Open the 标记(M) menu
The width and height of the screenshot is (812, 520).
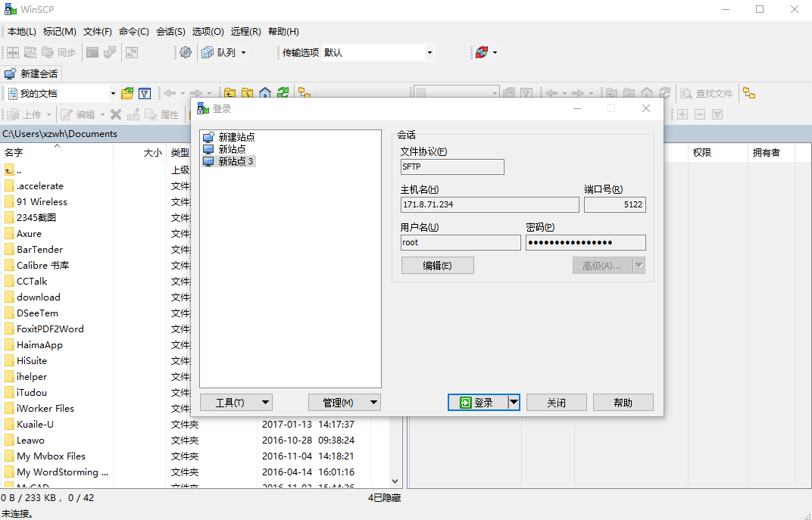[x=60, y=32]
